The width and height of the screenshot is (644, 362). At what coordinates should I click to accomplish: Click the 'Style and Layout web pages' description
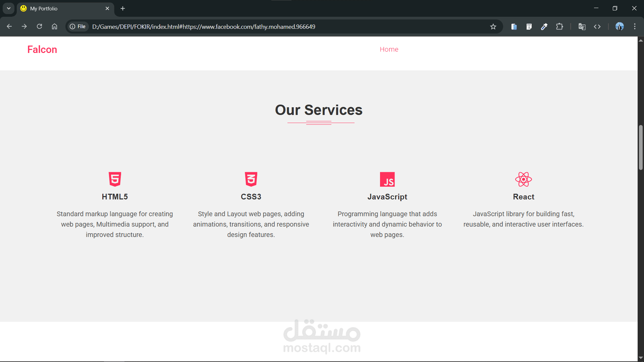(x=251, y=224)
